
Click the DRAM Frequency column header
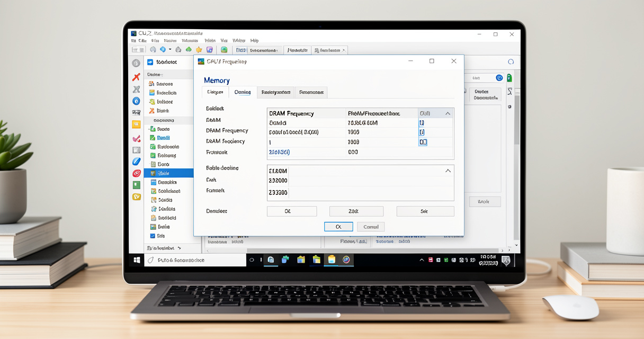click(291, 113)
